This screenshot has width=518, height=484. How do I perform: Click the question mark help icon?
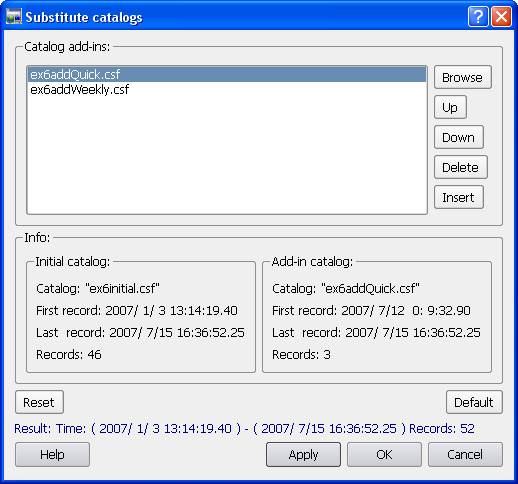point(478,16)
